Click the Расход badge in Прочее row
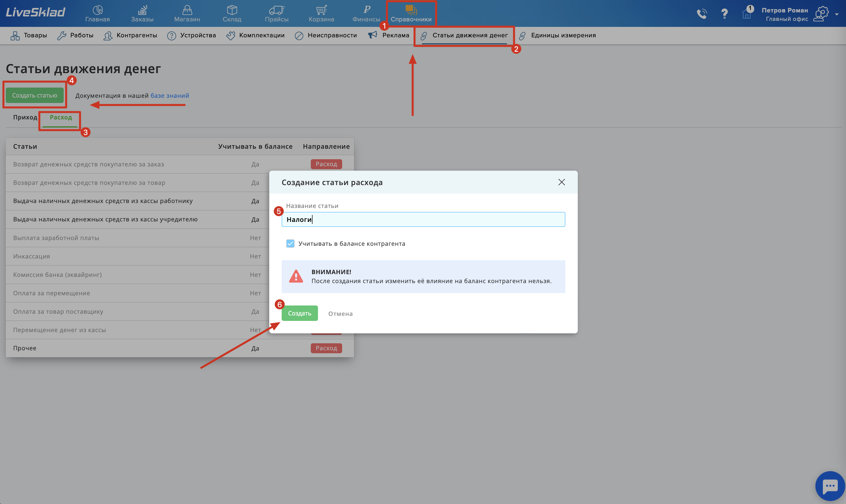Image resolution: width=846 pixels, height=504 pixels. (326, 348)
